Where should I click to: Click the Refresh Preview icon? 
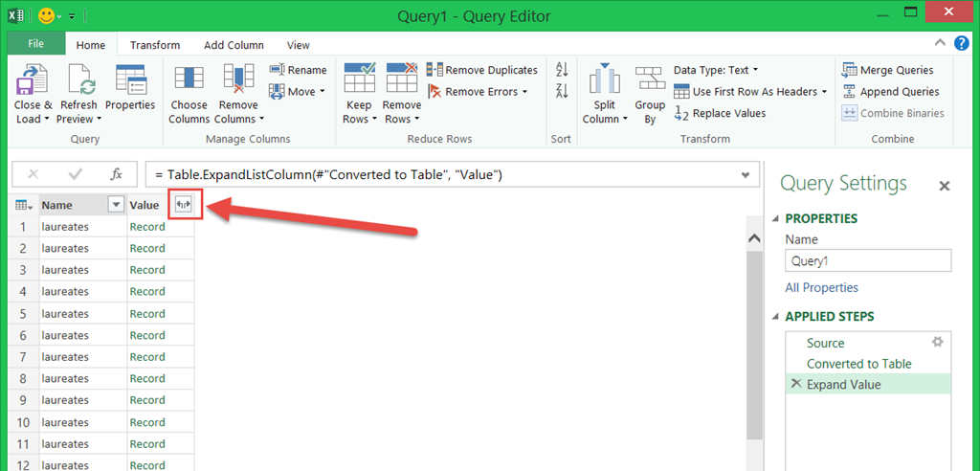click(78, 80)
